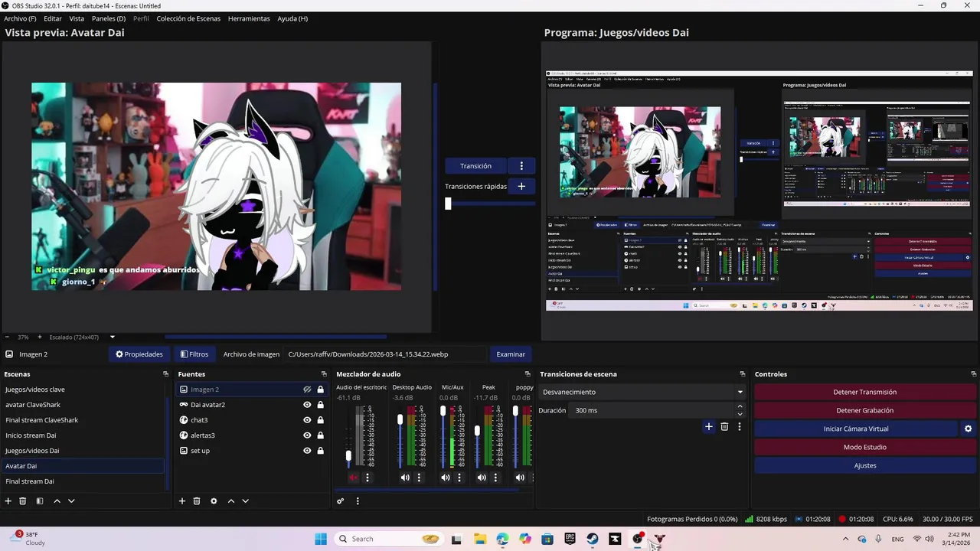Move selected source down in Fuentes
The height and width of the screenshot is (551, 980).
coord(245,501)
